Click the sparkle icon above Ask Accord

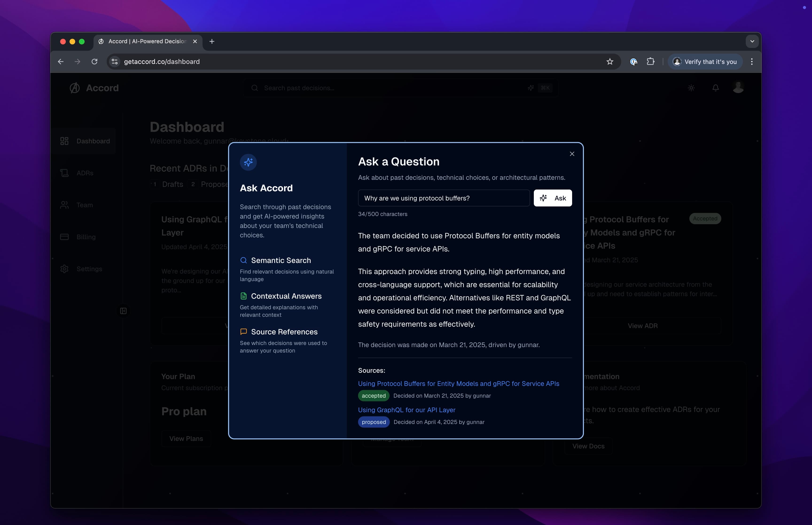click(248, 162)
